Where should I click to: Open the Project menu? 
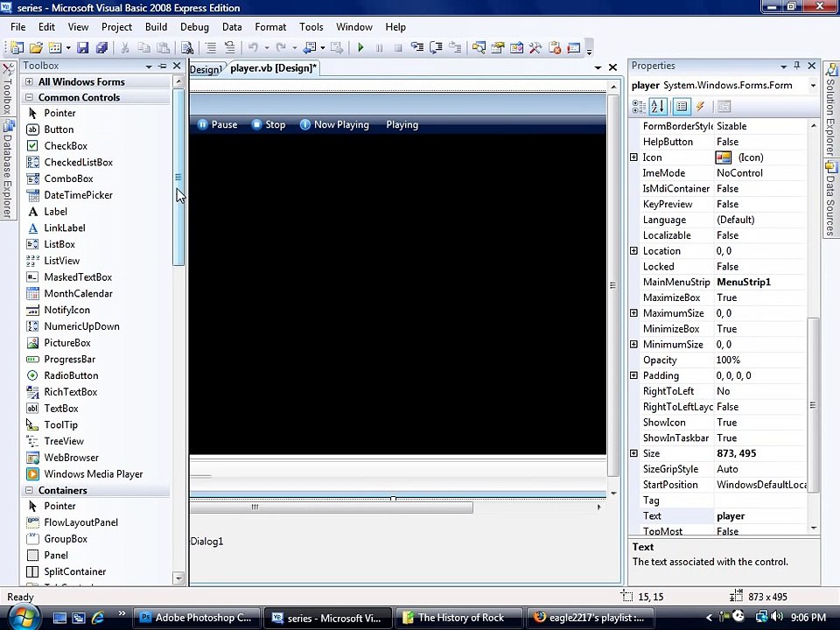(x=116, y=27)
